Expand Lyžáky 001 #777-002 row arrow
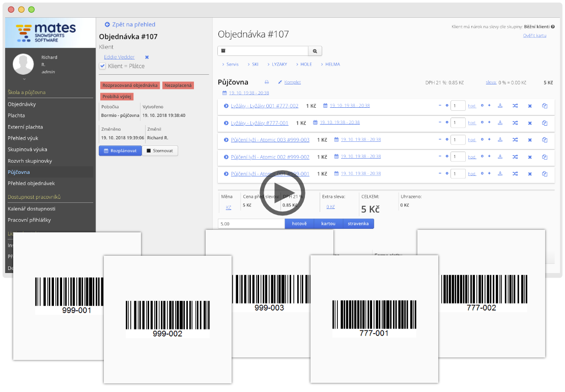 click(x=226, y=106)
